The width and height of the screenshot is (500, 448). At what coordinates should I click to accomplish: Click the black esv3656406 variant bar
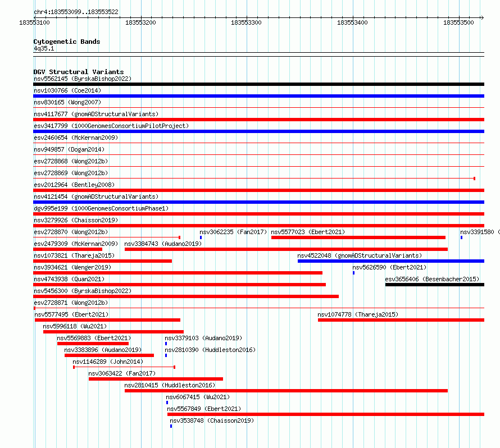pyautogui.click(x=435, y=285)
